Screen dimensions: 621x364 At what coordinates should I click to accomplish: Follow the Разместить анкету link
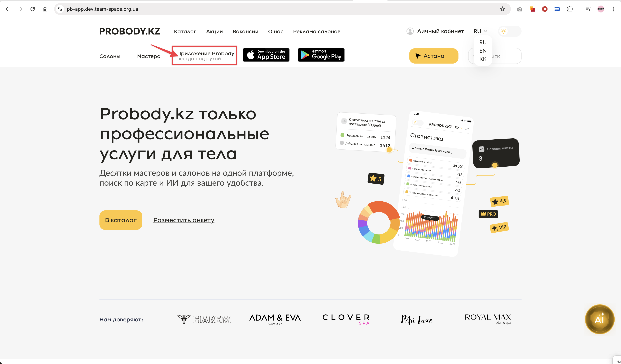coord(184,220)
